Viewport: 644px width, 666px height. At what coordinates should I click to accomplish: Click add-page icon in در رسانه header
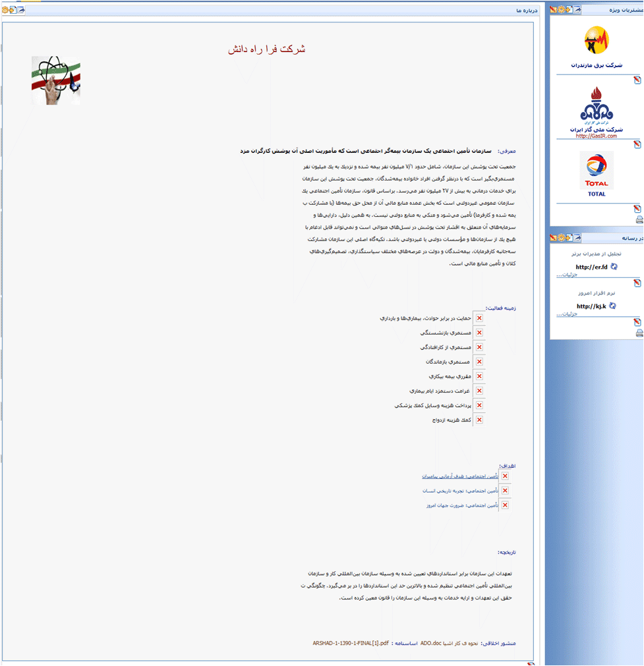568,237
